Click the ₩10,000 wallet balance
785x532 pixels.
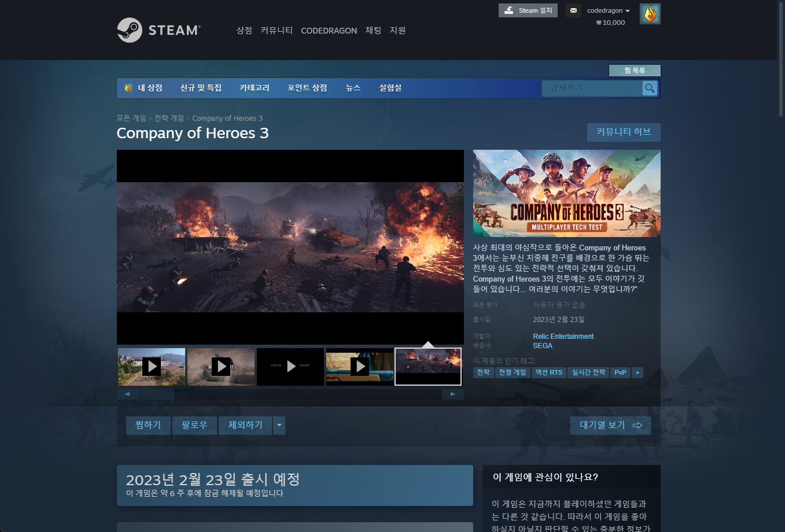610,23
